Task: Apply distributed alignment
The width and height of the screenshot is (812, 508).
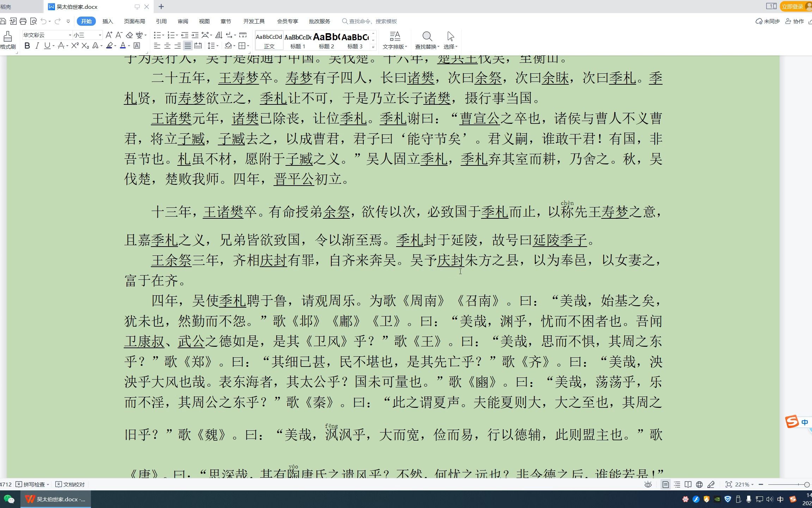Action: click(x=198, y=46)
